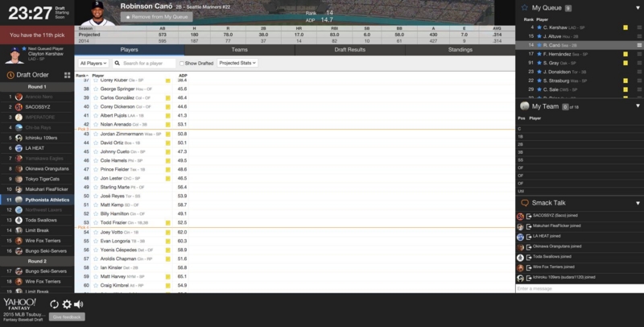Open the Draft Results tab
Viewport: 644px width, 327px height.
point(350,50)
